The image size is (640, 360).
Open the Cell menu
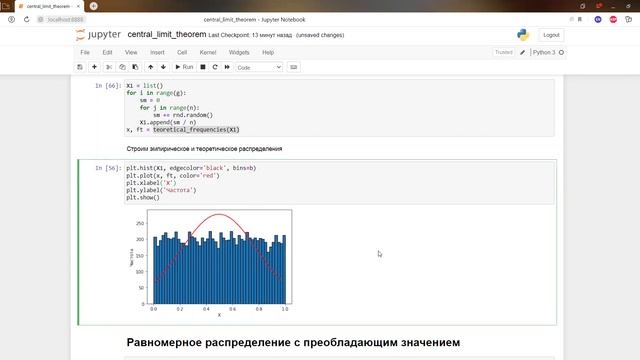pos(182,52)
